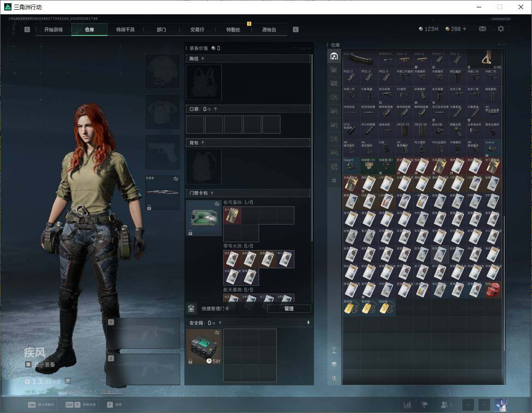
Task: Add teammate using first plus slot
Action: click(468, 405)
